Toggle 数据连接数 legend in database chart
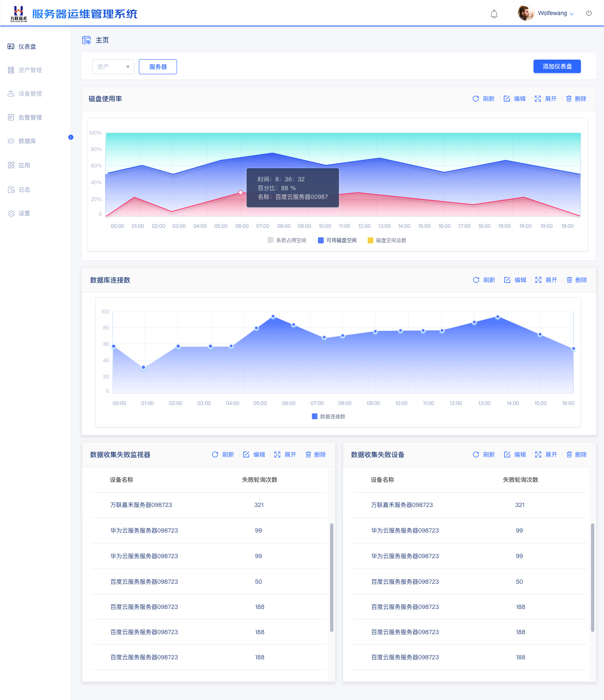 (x=328, y=417)
